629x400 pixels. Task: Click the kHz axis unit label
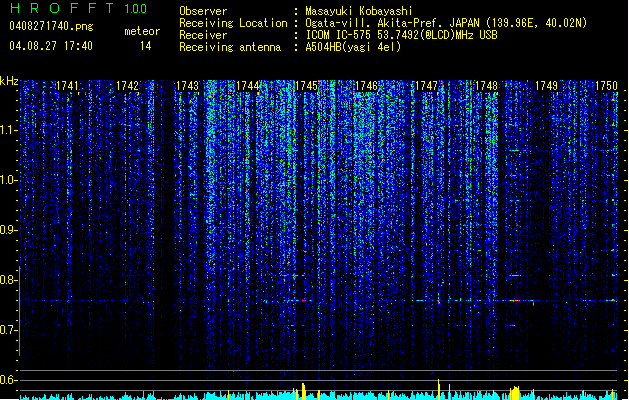9,81
